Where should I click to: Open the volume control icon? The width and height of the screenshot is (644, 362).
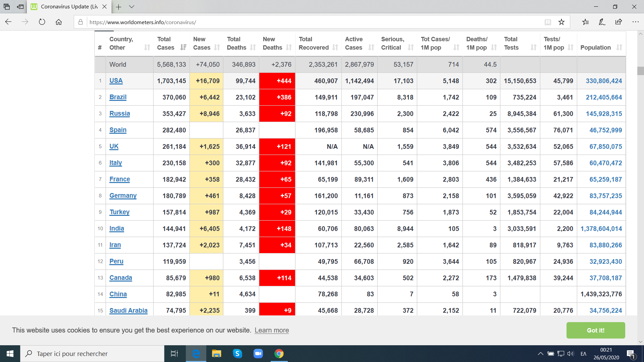click(x=571, y=354)
